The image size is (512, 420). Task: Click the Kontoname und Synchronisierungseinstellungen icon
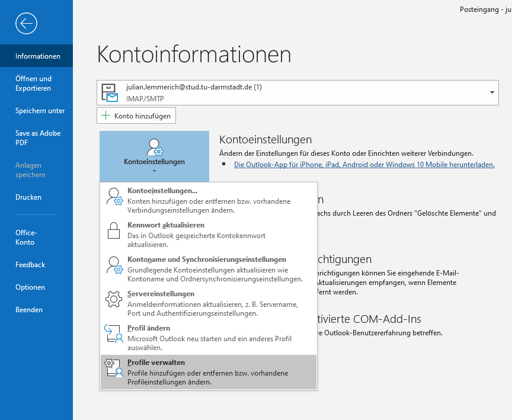[x=113, y=265]
